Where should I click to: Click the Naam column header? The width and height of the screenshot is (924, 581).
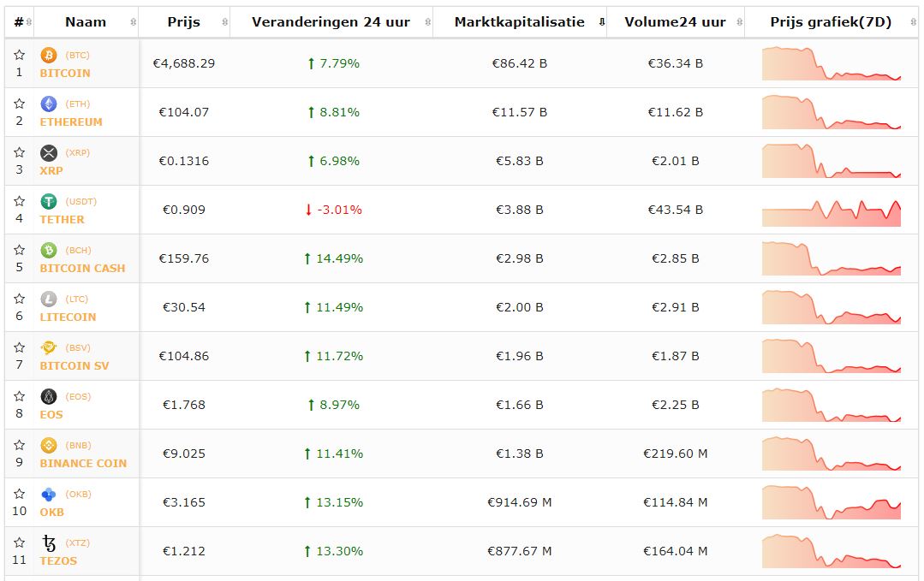[86, 22]
